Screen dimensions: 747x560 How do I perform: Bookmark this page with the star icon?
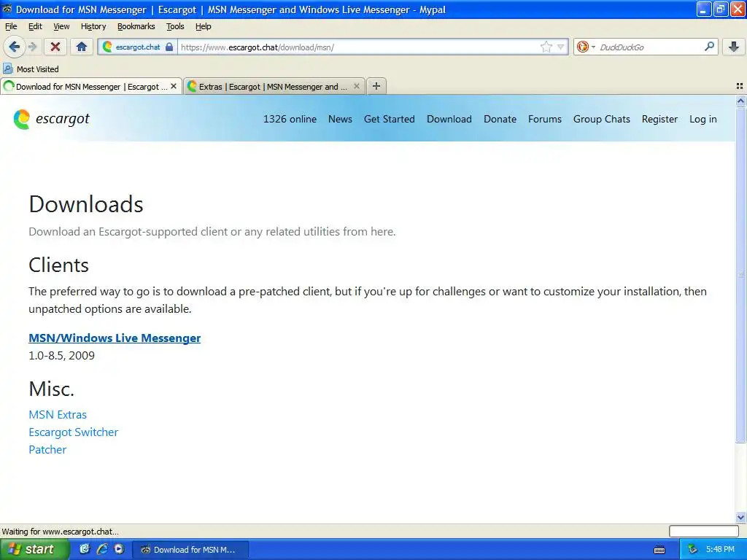pyautogui.click(x=546, y=47)
